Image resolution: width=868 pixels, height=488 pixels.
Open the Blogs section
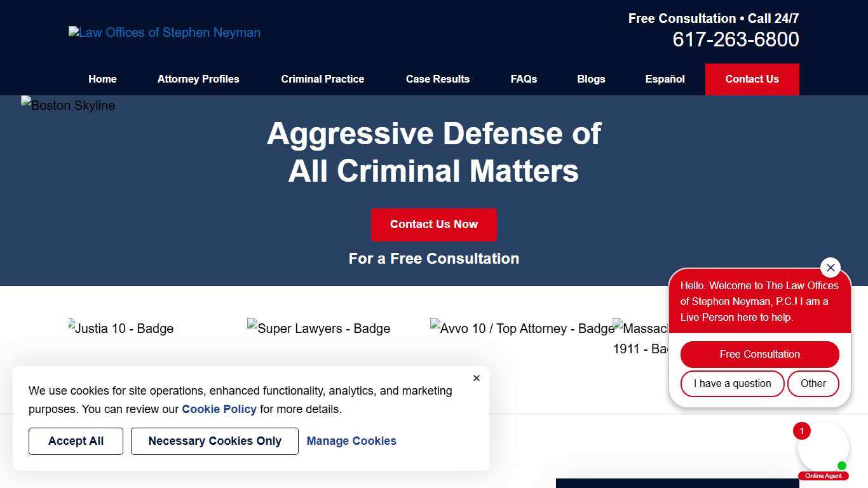591,79
